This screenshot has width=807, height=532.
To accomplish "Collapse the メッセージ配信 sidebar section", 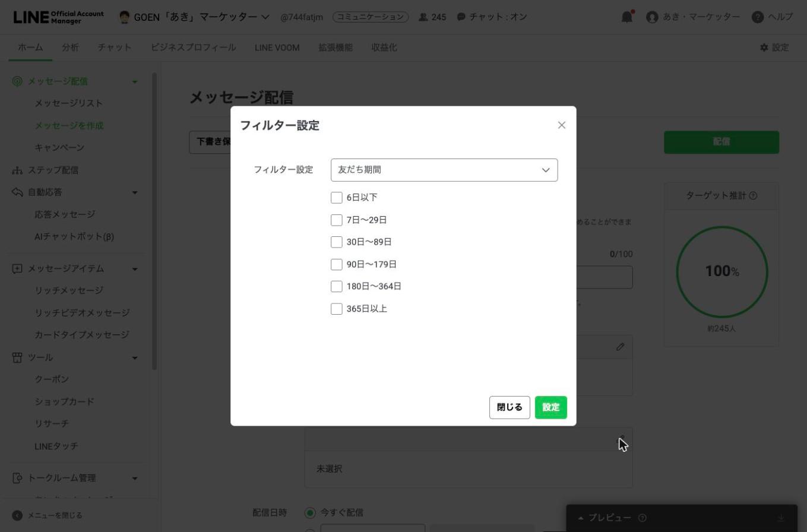I will tap(135, 81).
